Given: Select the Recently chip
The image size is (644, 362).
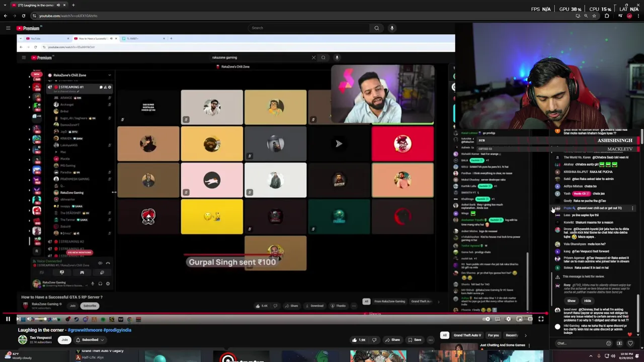Looking at the screenshot, I should (x=512, y=335).
